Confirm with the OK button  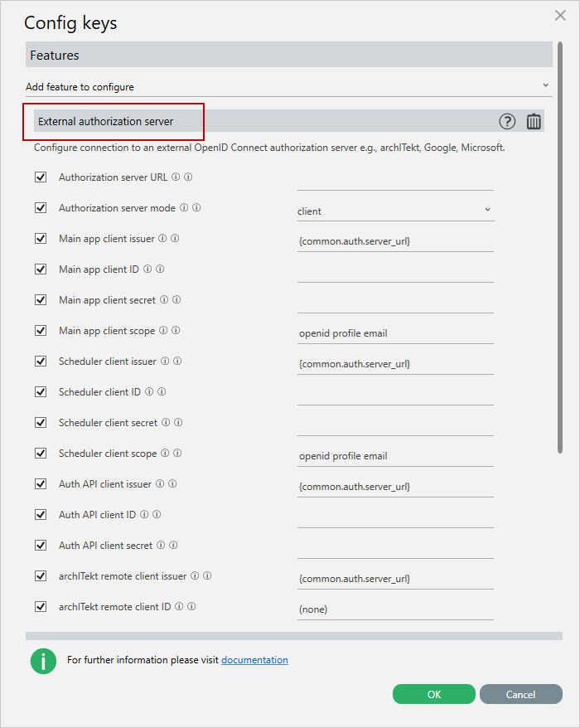434,694
